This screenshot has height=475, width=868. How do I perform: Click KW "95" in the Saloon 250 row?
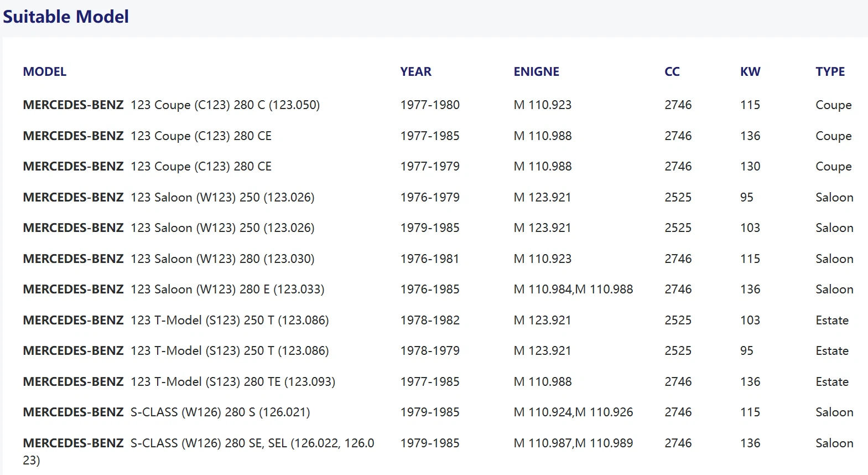coord(747,197)
